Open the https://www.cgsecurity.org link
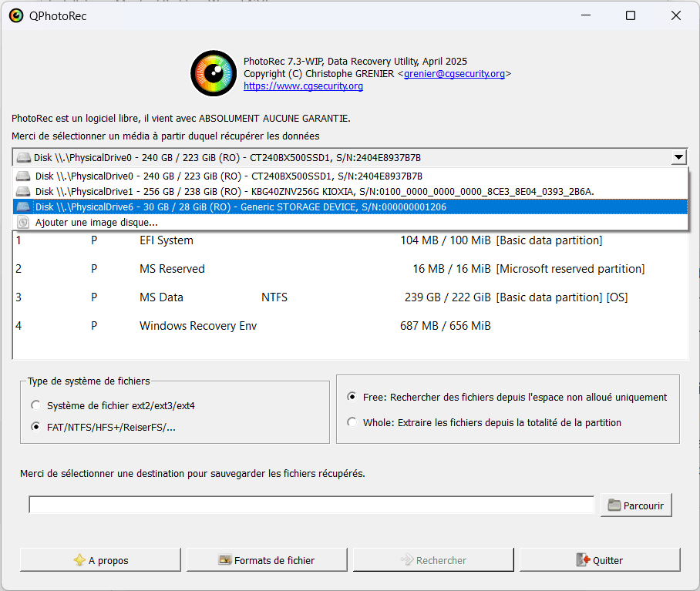Screen dimensions: 700x591 tap(303, 86)
